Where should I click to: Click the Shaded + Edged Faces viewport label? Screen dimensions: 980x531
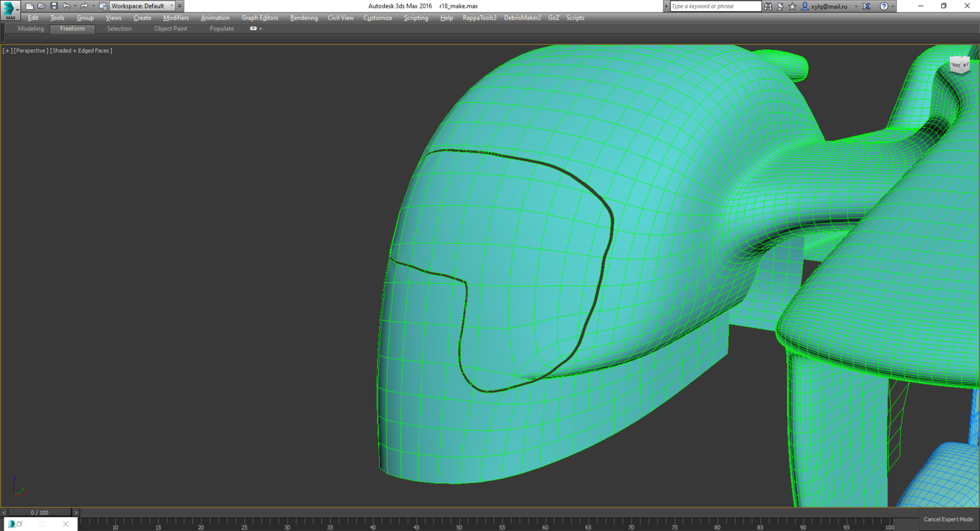[81, 51]
